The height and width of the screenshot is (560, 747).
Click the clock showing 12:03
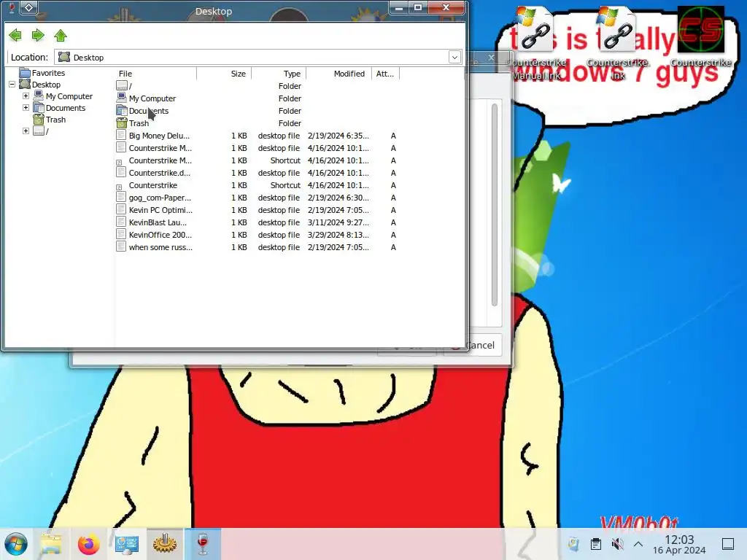[x=679, y=544]
